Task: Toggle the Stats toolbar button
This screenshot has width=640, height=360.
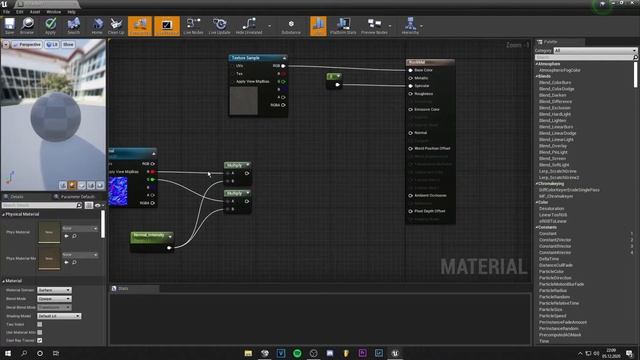Action: [318, 26]
